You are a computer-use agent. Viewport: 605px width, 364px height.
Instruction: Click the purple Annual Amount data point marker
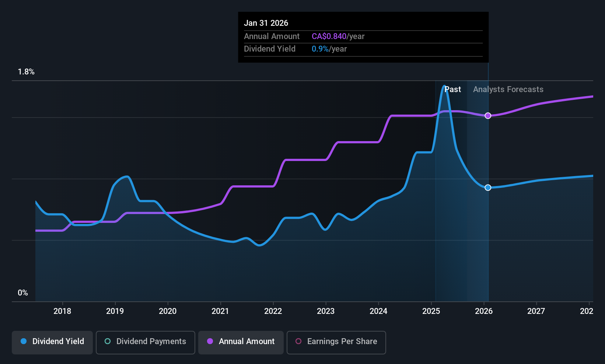[x=488, y=116]
